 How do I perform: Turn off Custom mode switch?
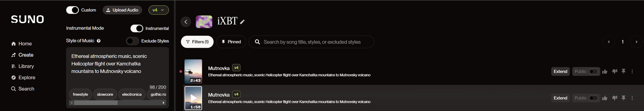click(x=73, y=10)
